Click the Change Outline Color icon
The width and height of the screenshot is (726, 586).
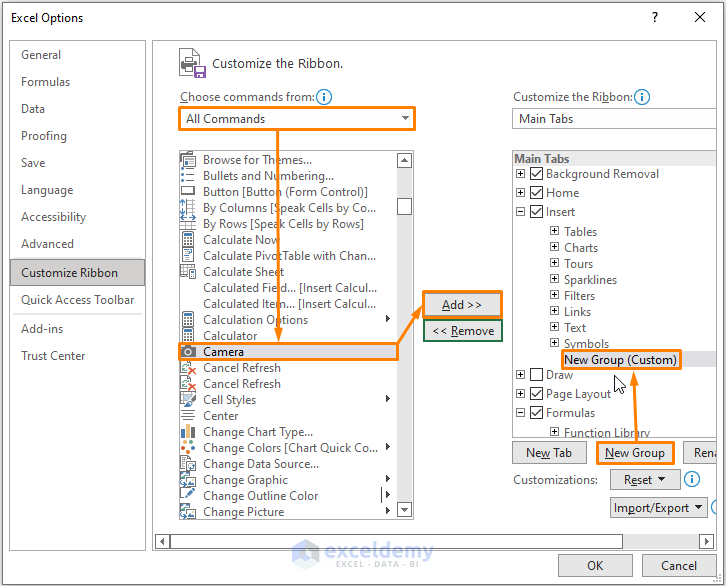pos(188,496)
